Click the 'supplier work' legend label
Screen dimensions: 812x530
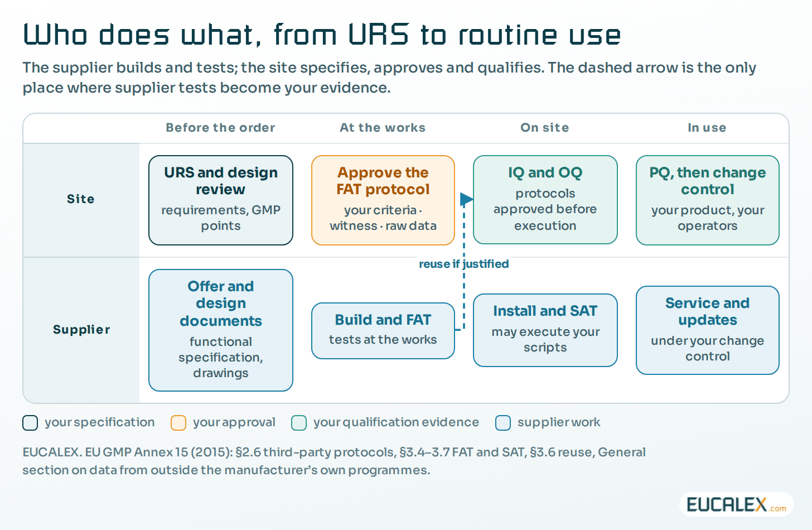click(559, 422)
